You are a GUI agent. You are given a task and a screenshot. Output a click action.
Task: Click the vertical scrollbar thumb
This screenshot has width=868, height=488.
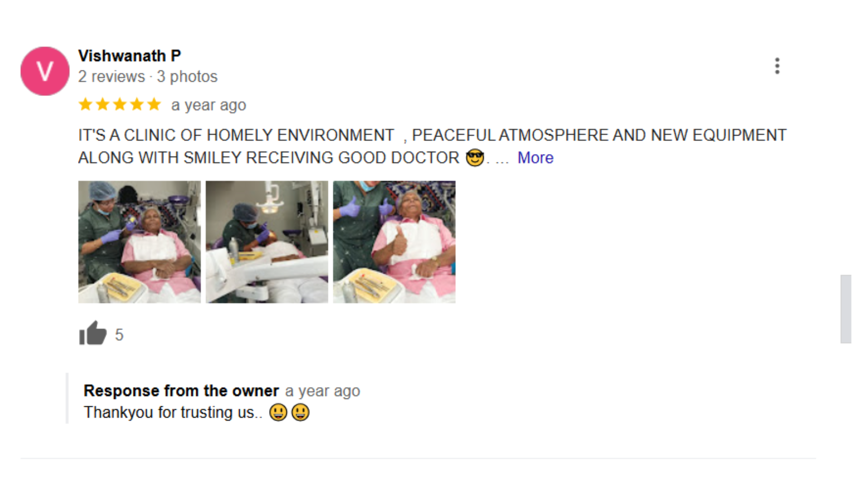846,309
